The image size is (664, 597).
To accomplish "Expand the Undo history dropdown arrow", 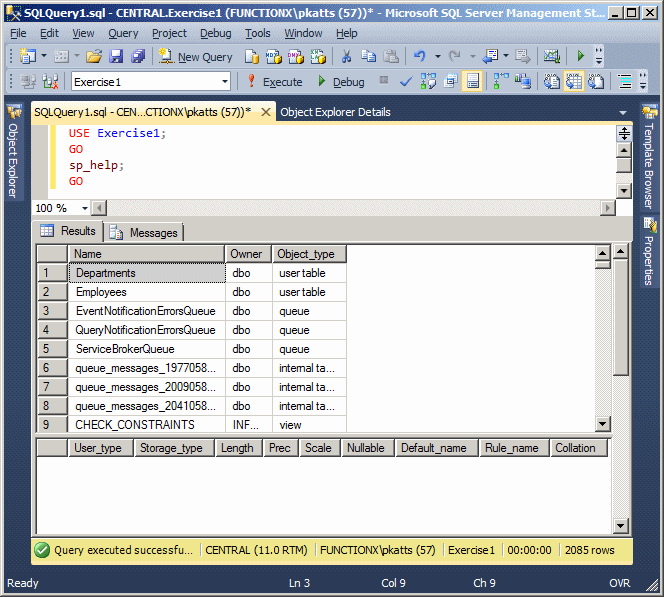I will coord(437,56).
